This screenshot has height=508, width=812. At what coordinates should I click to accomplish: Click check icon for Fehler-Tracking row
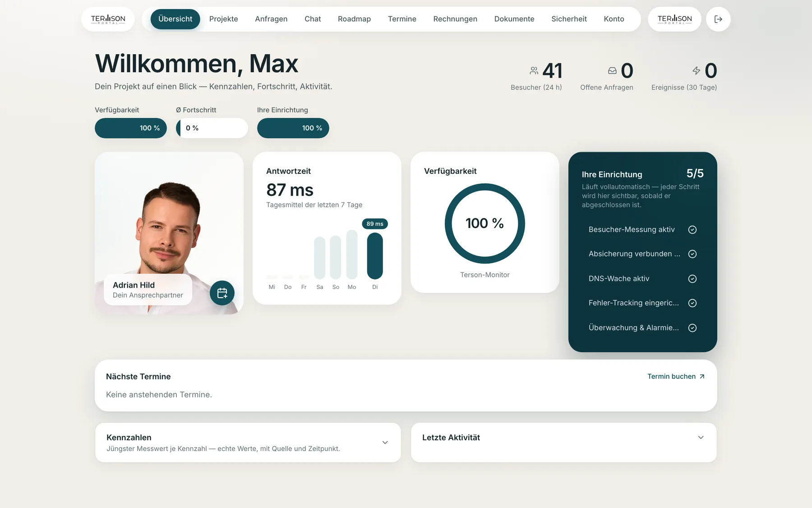(x=692, y=303)
